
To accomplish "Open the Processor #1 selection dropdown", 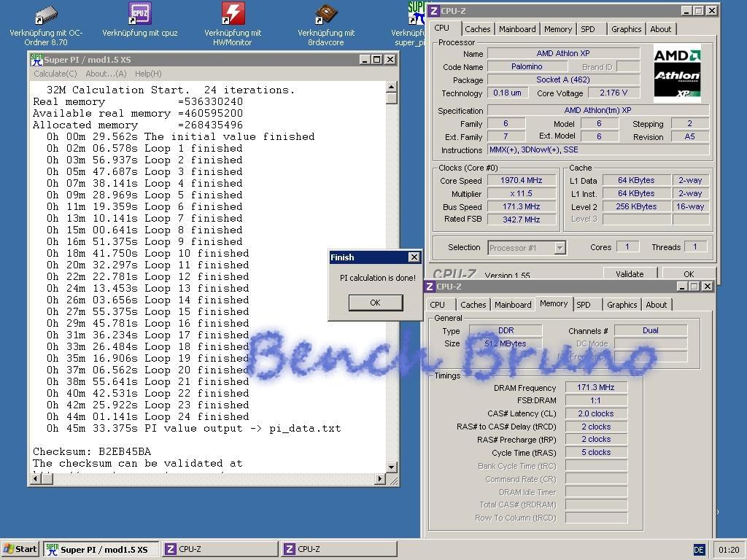I will pos(560,248).
